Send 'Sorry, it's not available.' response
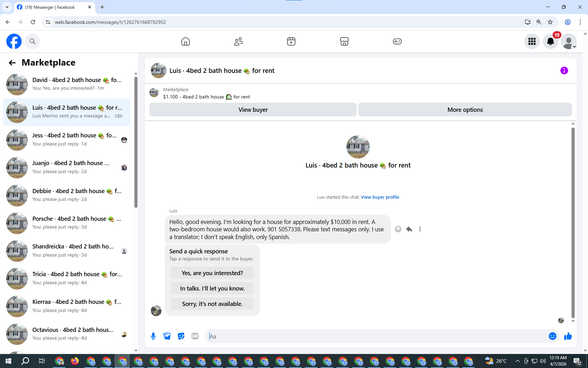Viewport: 588px width, 368px height. click(212, 304)
